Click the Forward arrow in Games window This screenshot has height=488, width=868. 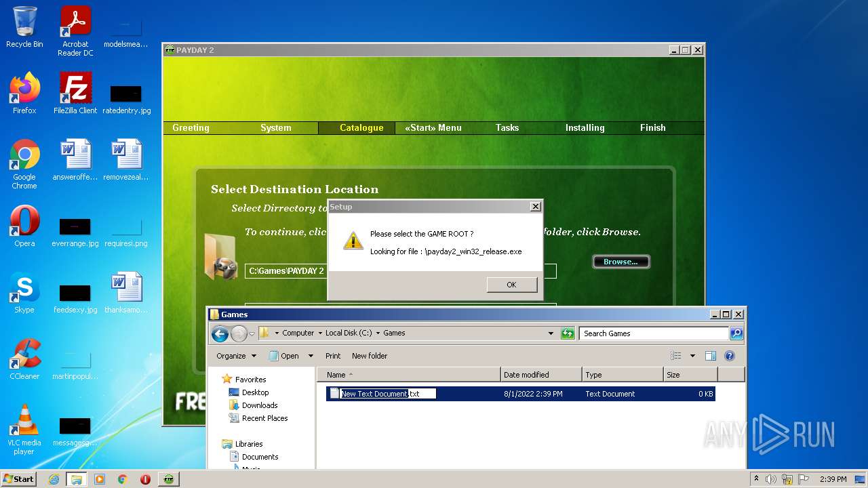[x=239, y=333]
